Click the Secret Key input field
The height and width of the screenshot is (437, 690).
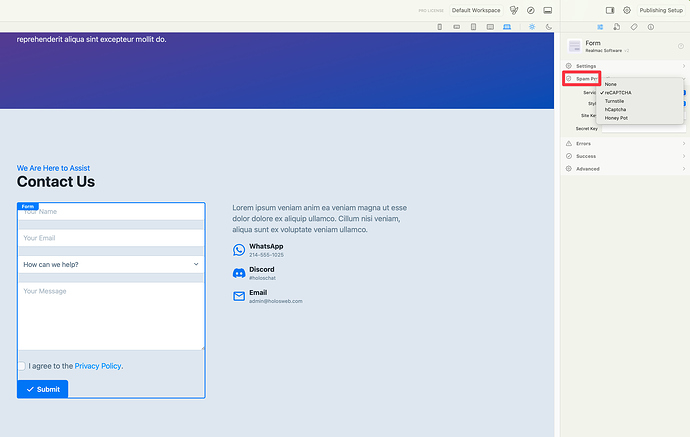click(x=644, y=129)
